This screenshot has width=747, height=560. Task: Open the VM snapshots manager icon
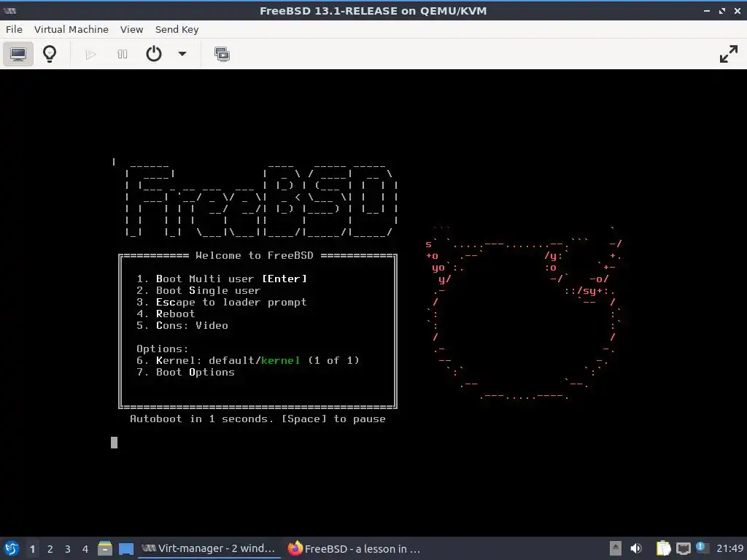(x=222, y=54)
